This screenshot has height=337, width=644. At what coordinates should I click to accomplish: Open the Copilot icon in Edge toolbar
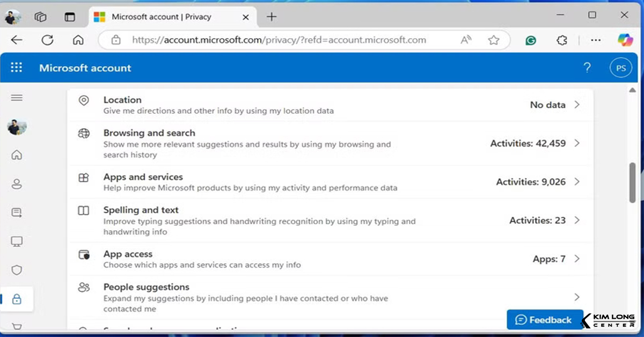[625, 40]
